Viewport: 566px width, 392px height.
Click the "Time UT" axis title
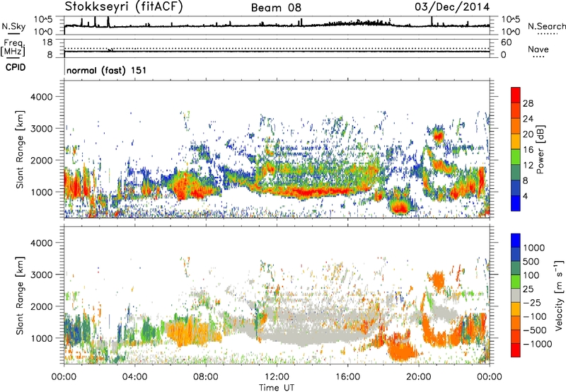pos(277,388)
